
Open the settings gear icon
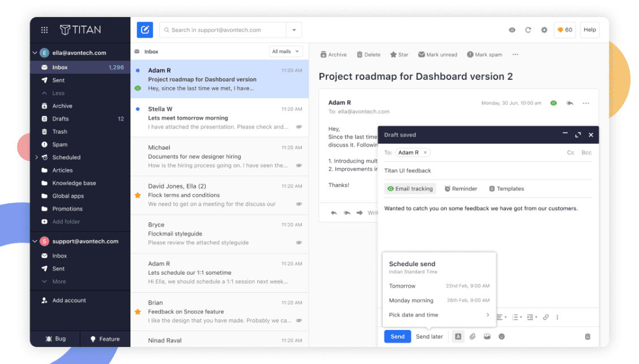point(544,30)
